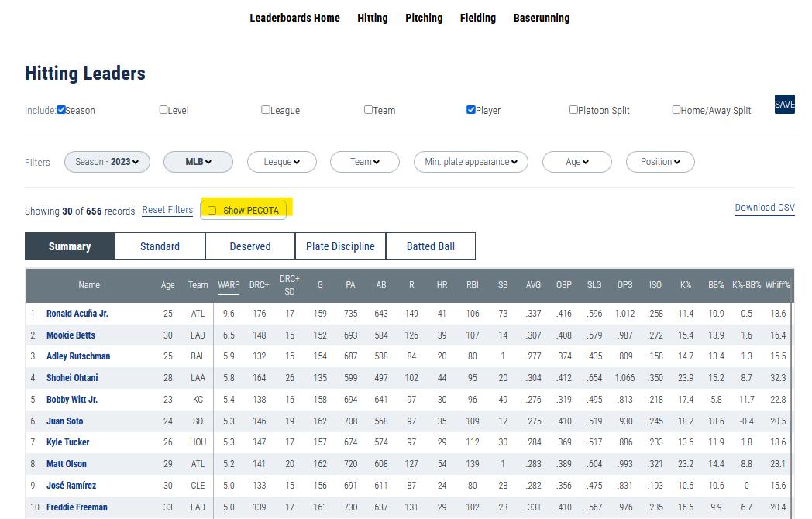Open the Fielding leaderboards menu item

click(478, 18)
